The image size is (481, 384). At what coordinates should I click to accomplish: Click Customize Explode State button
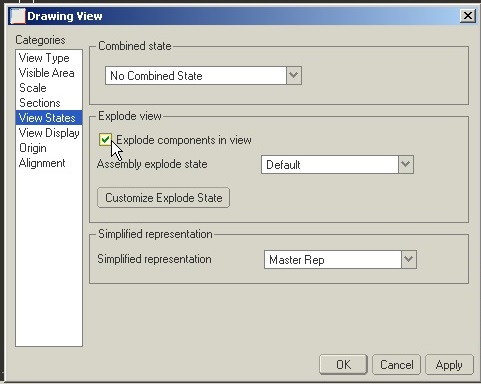point(163,198)
